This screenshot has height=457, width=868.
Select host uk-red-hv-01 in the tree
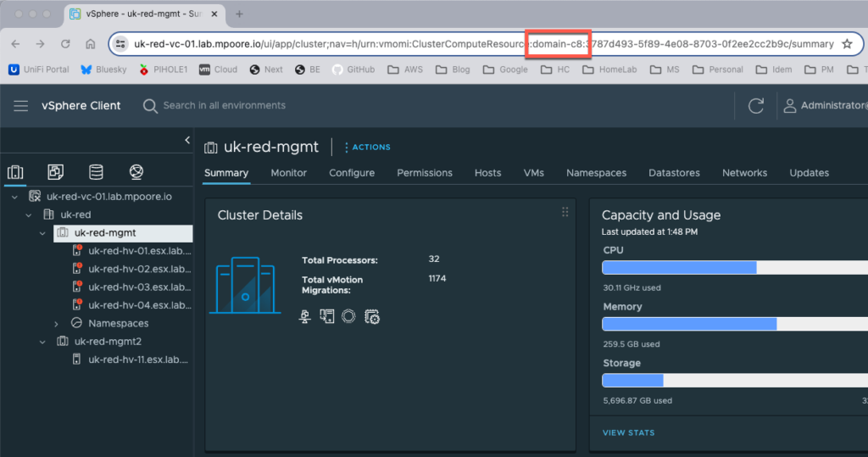click(x=139, y=251)
